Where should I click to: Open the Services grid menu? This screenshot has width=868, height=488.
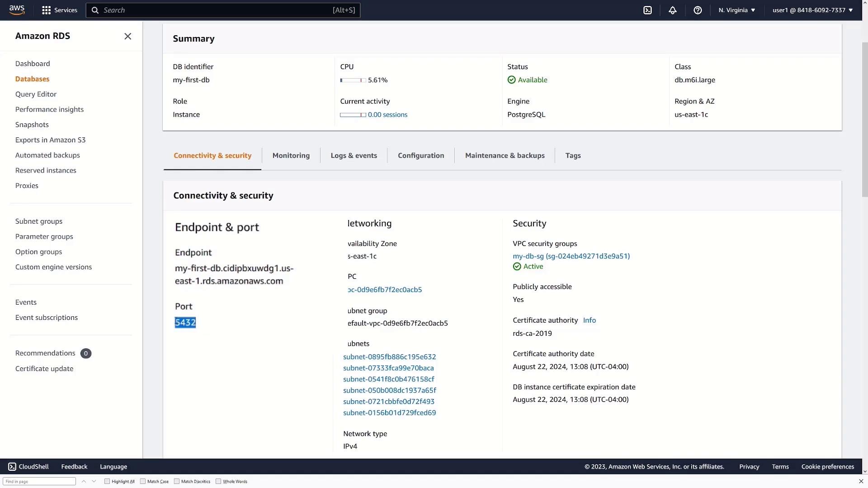click(x=59, y=10)
